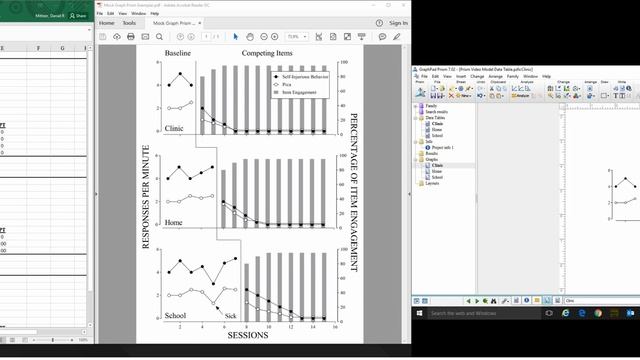Image resolution: width=640 pixels, height=360 pixels.
Task: Select the School data table in Prism
Action: (437, 136)
